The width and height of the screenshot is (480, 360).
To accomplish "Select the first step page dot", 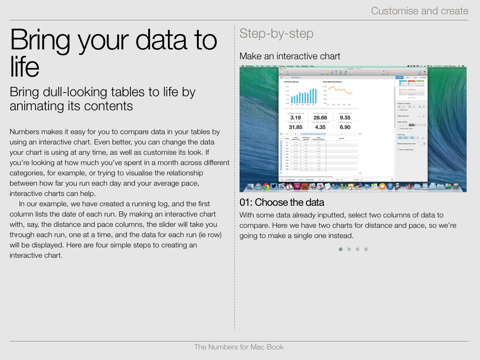I will (340, 249).
